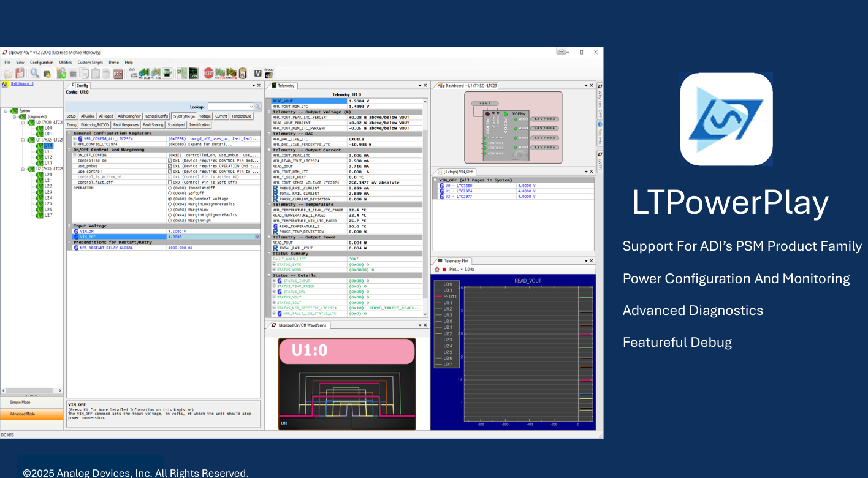Open the Lookup combo box dropdown
This screenshot has width=868, height=478.
(251, 107)
